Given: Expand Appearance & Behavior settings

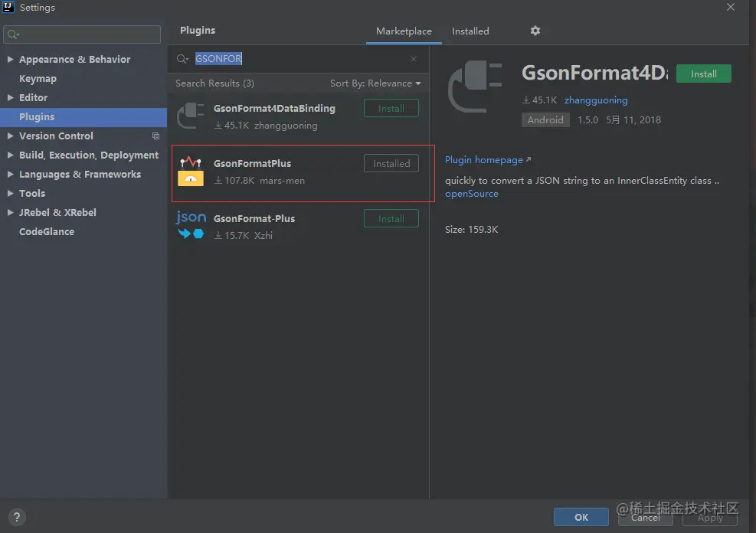Looking at the screenshot, I should click(10, 59).
